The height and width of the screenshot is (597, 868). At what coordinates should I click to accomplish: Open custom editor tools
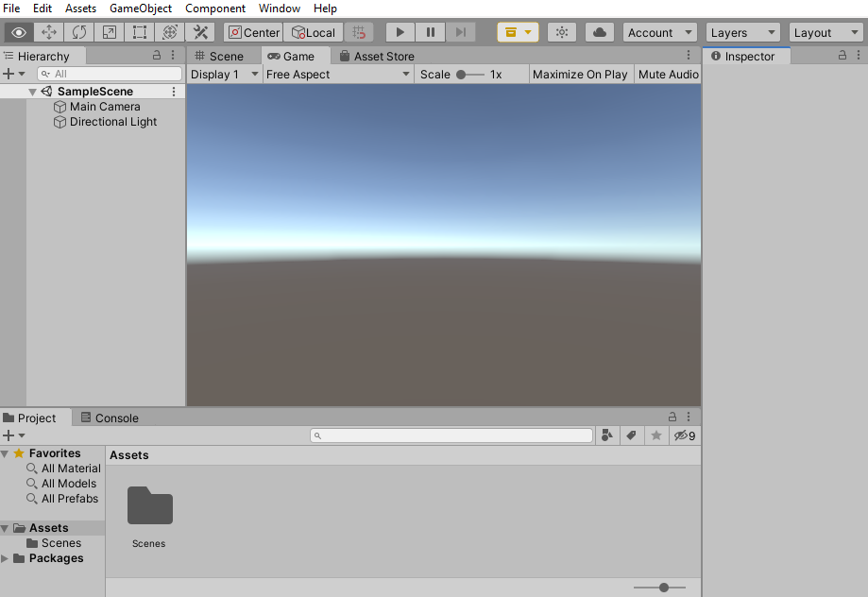tap(200, 33)
